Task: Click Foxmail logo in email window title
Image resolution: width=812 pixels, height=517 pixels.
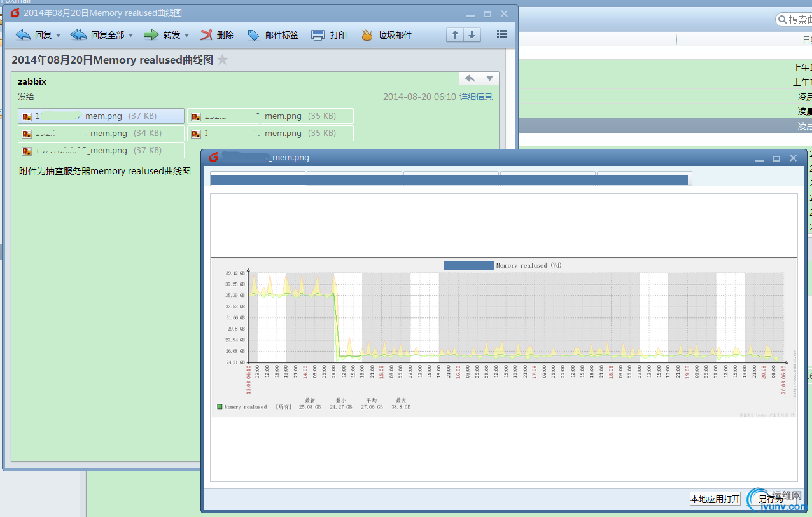Action: [15, 13]
